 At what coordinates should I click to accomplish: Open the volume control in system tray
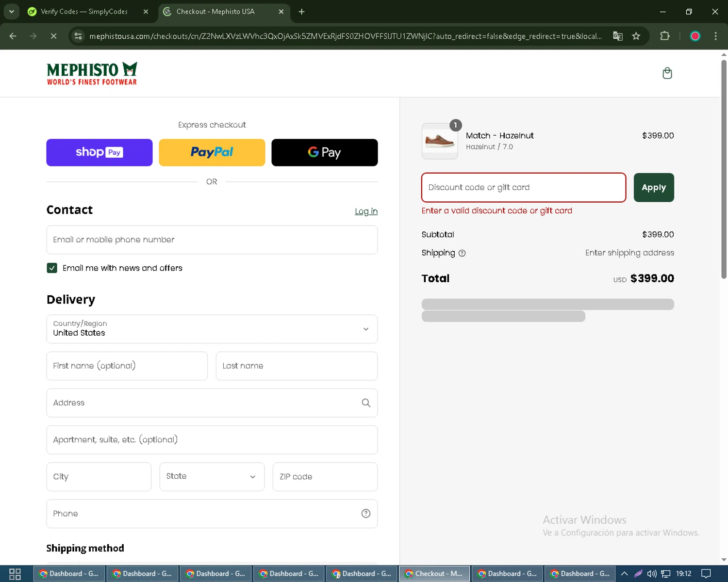(652, 574)
